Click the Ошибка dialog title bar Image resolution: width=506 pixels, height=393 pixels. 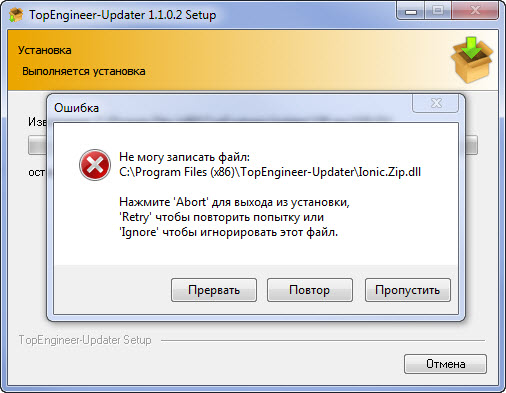[230, 108]
